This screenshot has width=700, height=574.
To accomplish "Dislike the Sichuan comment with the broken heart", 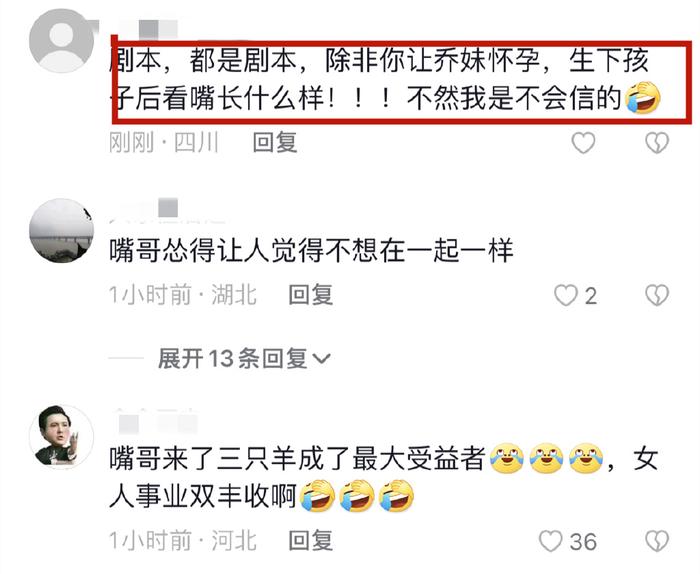I will click(x=657, y=143).
